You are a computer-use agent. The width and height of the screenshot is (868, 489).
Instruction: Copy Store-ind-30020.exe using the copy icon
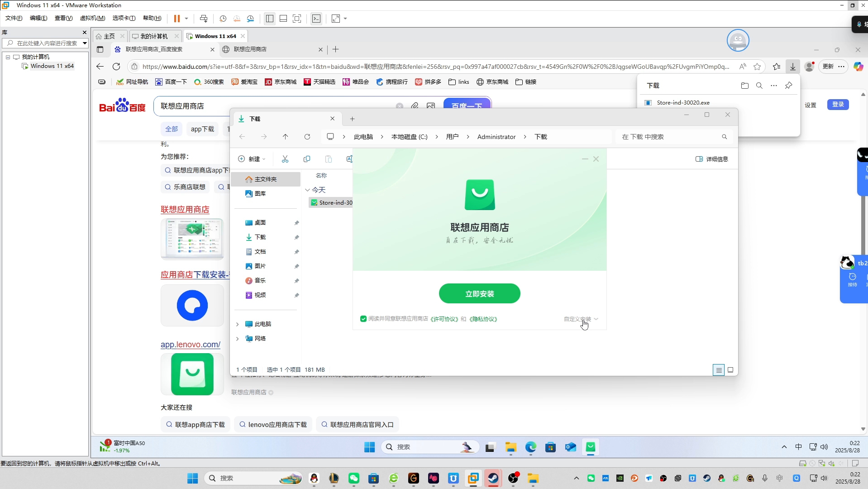[307, 159]
